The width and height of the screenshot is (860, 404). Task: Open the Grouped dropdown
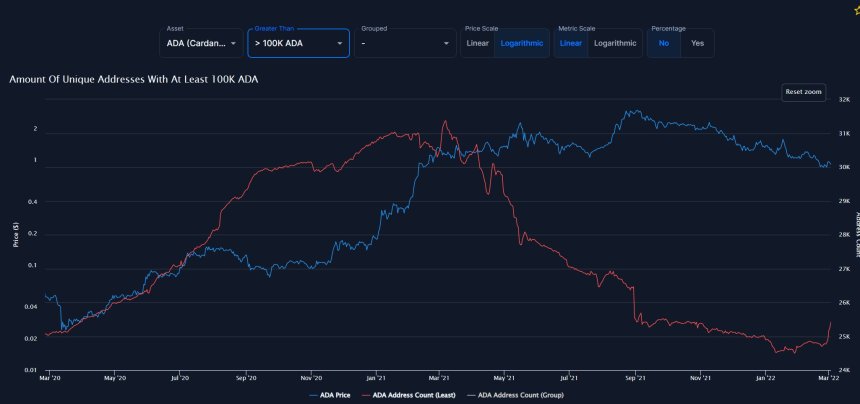[x=404, y=43]
